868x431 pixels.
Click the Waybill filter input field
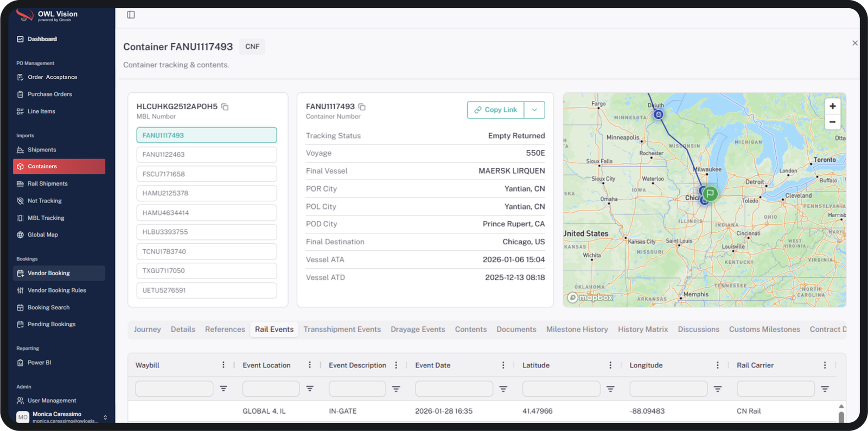pyautogui.click(x=174, y=389)
